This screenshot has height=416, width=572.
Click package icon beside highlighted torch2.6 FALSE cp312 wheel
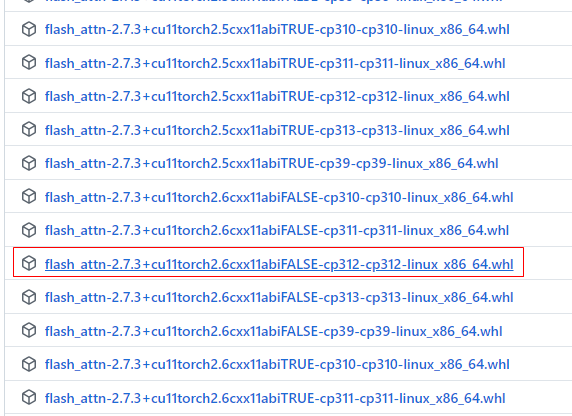(29, 263)
